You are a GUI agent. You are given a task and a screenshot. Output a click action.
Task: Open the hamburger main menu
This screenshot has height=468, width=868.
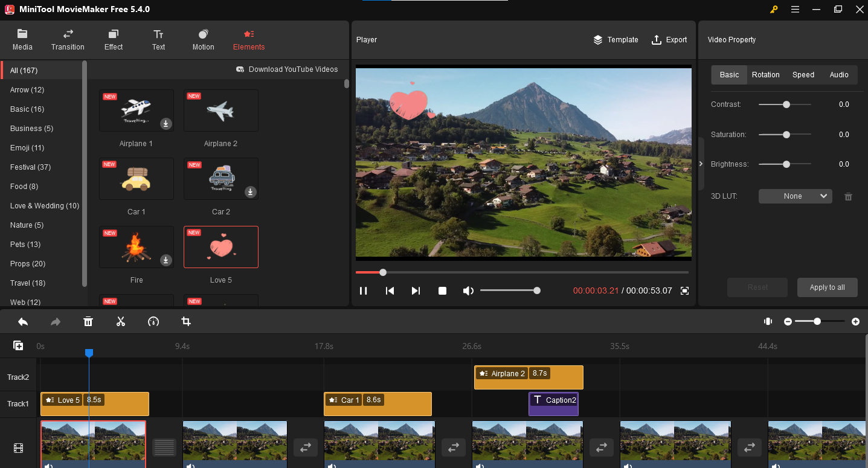pyautogui.click(x=795, y=9)
